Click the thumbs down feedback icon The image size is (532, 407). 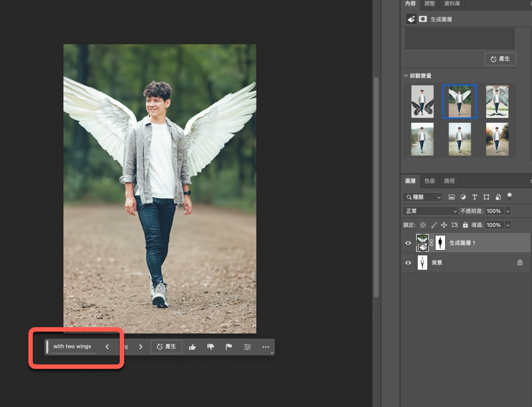(211, 347)
